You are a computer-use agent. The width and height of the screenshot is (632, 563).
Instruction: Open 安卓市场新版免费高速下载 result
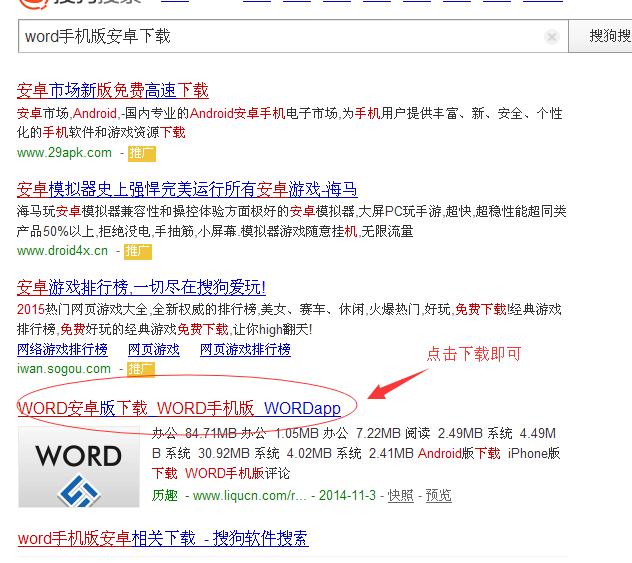(112, 90)
